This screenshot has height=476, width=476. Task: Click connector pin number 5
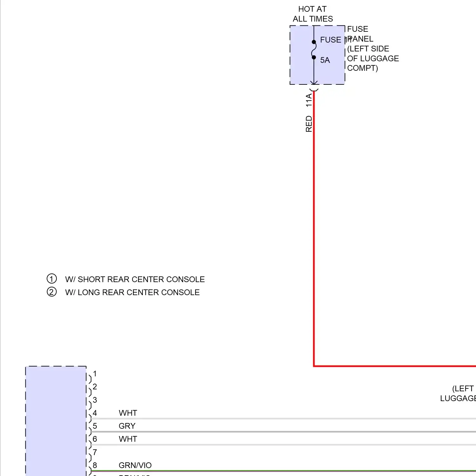click(95, 426)
